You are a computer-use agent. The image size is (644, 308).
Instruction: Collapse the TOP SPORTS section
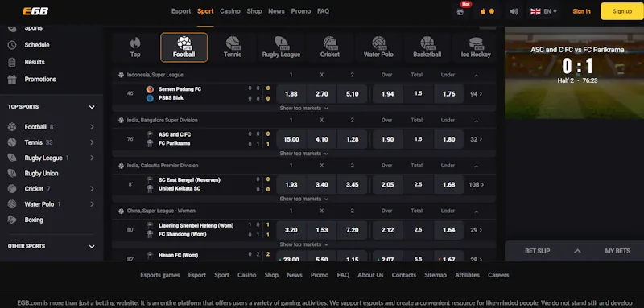pos(92,107)
